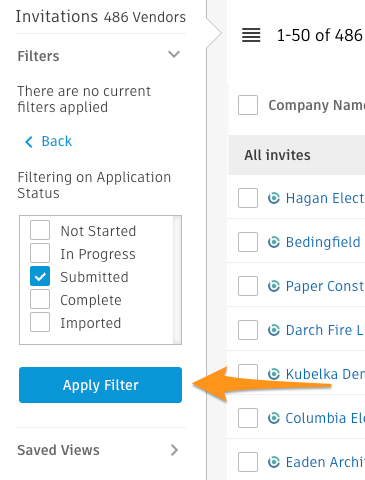This screenshot has width=365, height=480.
Task: Check the Not Started status checkbox
Action: click(x=40, y=230)
